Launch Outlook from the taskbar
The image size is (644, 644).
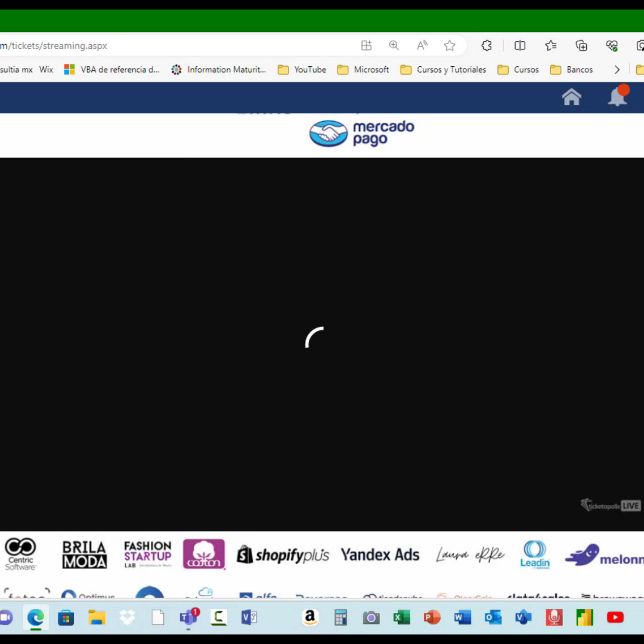point(493,618)
